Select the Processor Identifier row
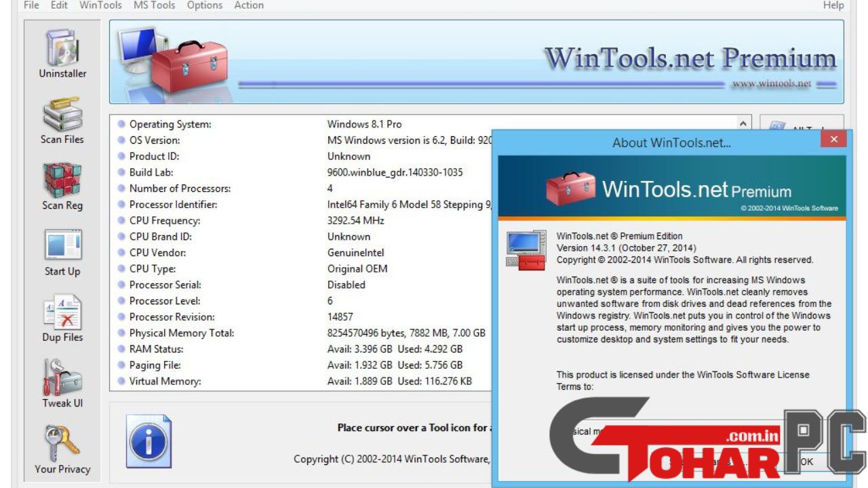The height and width of the screenshot is (488, 868). coord(301,205)
